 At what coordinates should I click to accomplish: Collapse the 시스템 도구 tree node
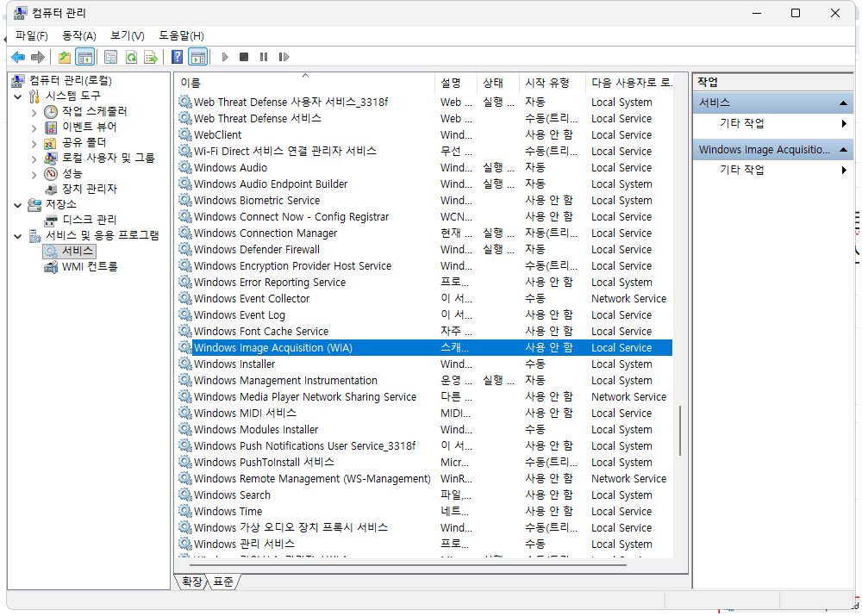[x=18, y=96]
